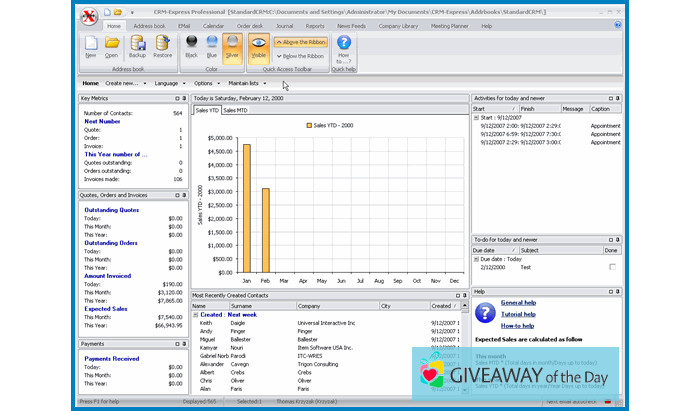
Task: Click the General help question mark icon
Action: 484,313
